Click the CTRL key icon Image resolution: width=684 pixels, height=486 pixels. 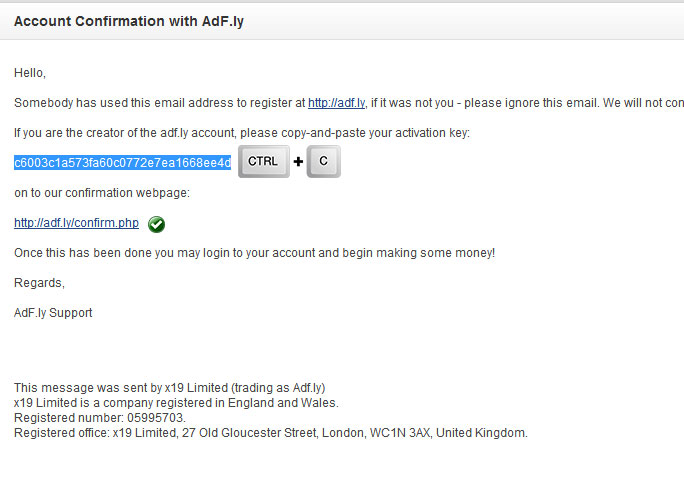coord(264,161)
